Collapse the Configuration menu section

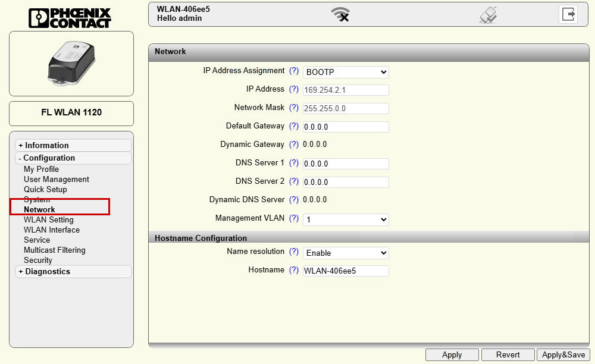(x=49, y=158)
